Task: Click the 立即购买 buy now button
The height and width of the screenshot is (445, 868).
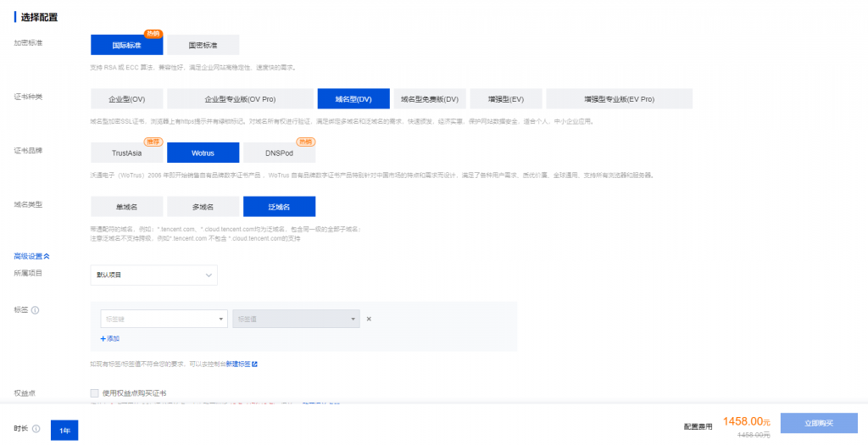Action: click(819, 424)
